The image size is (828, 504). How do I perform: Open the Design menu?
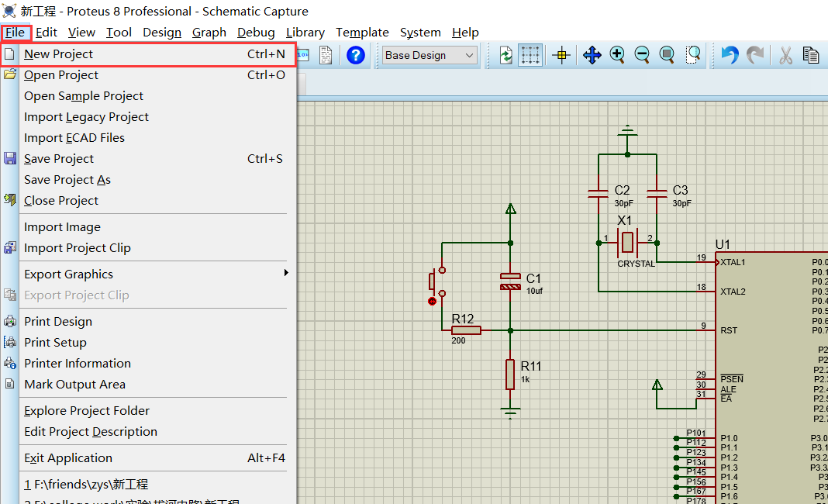coord(161,33)
